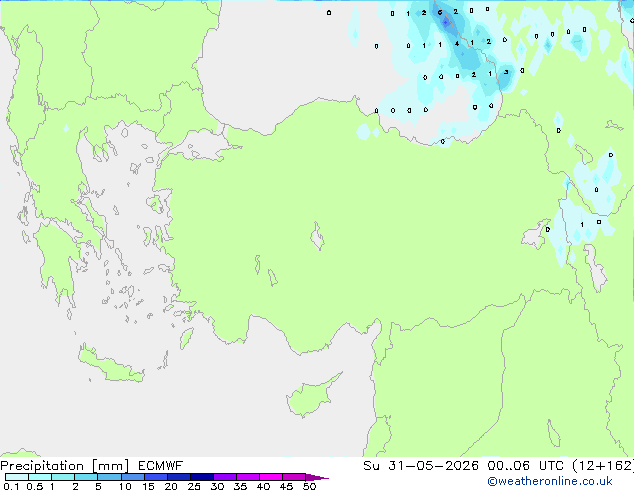Choose the 40–45 mm magenta legend swatch
Image resolution: width=634 pixels, height=490 pixels.
[x=271, y=477]
